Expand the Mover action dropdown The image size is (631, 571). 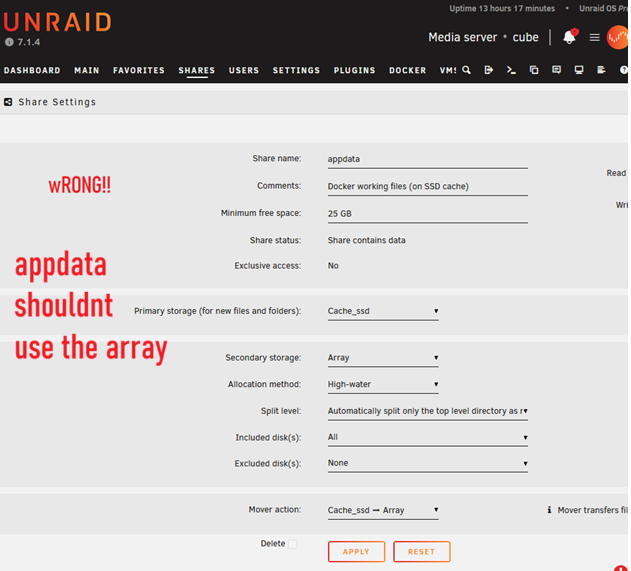[383, 510]
